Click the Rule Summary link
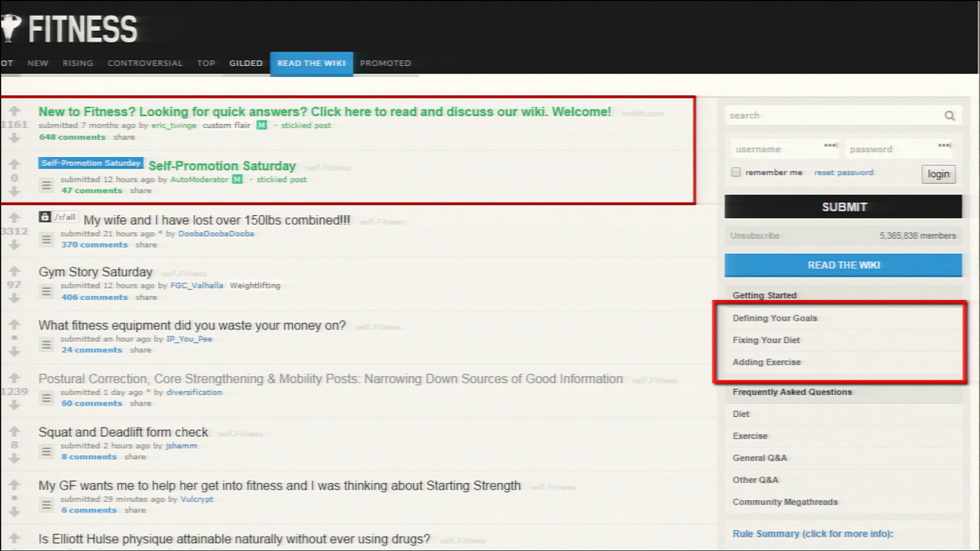The width and height of the screenshot is (980, 551). [813, 534]
